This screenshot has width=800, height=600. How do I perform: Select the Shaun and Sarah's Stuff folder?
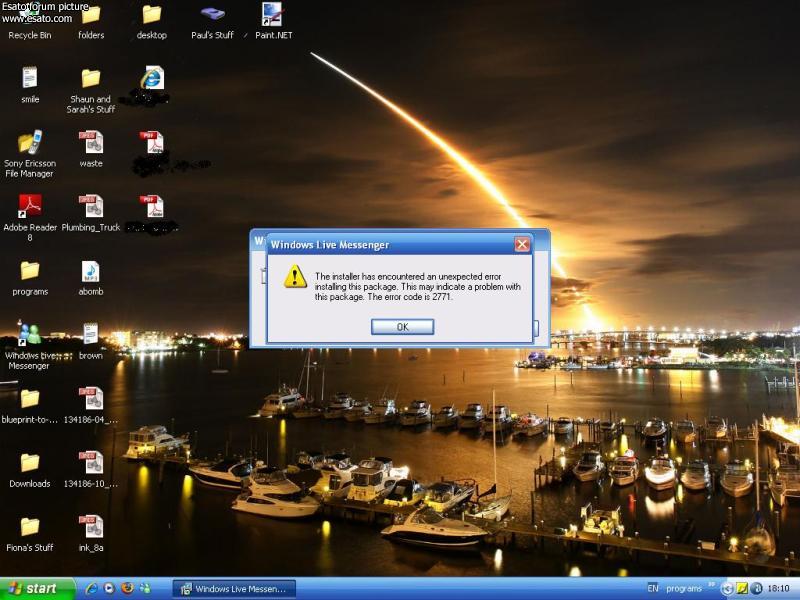91,91
